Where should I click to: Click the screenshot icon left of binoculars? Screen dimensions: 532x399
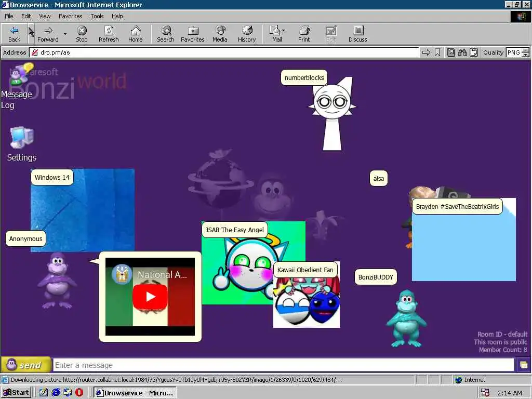coord(450,52)
